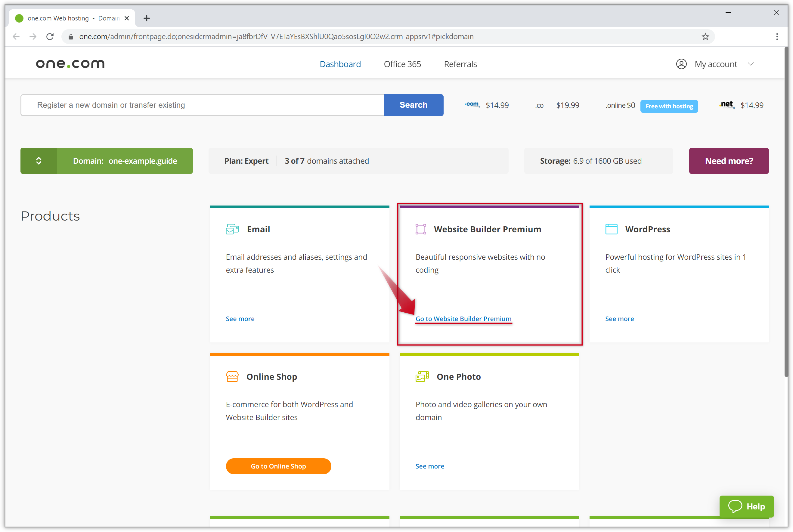This screenshot has width=793, height=532.
Task: Click the page vertical scrollbar
Action: coord(786,212)
